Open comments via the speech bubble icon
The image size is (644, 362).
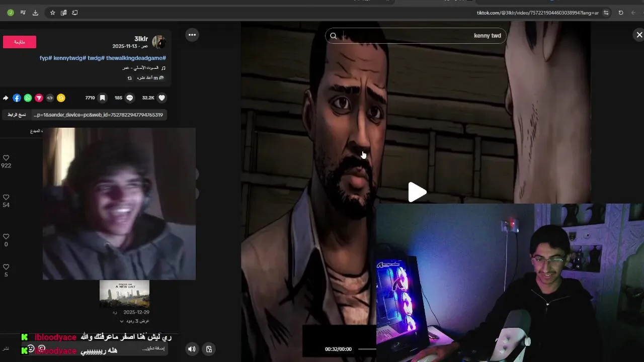pos(130,98)
